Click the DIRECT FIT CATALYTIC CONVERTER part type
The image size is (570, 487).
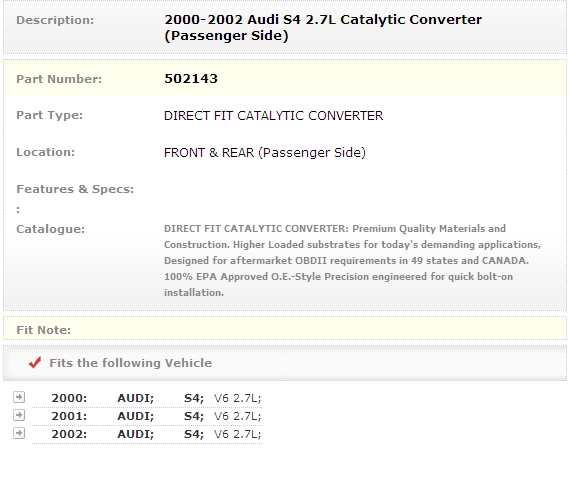coord(273,116)
